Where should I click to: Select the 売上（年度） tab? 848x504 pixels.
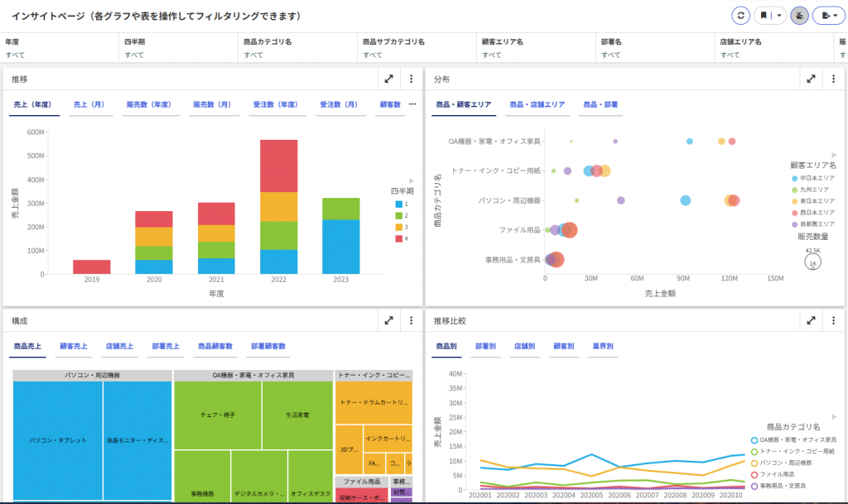pos(32,105)
